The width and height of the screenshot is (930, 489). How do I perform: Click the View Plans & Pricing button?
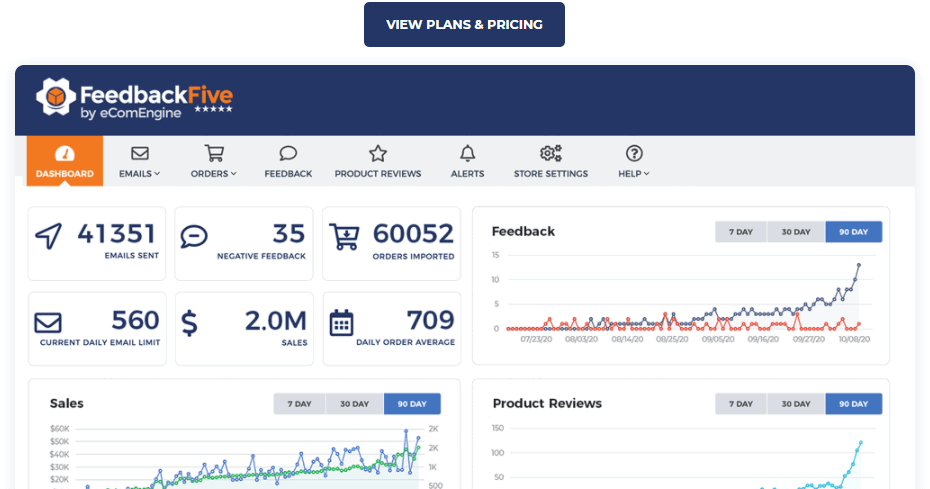[x=464, y=24]
